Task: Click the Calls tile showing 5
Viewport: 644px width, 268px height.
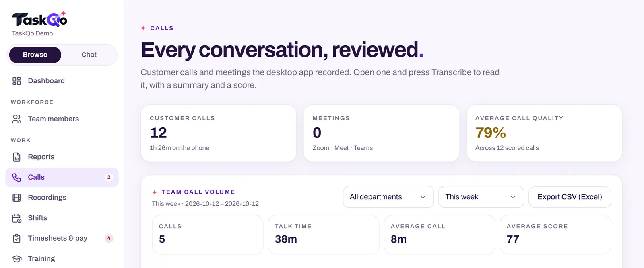Action: pos(208,235)
